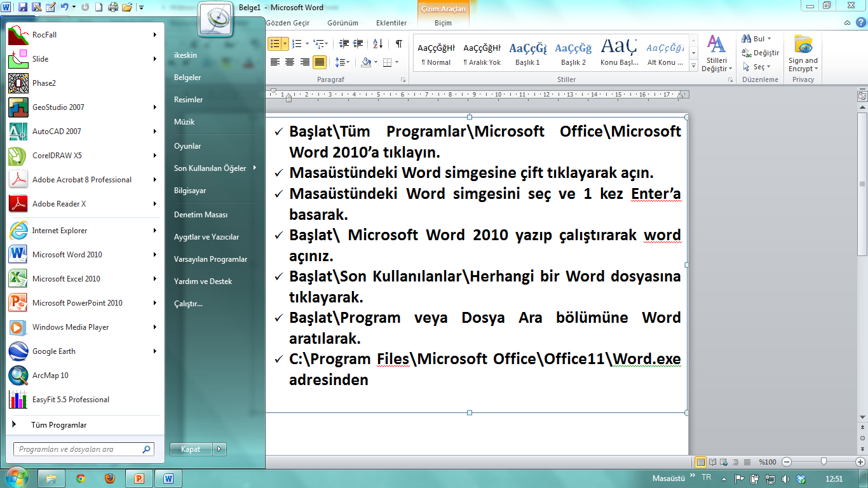Open Microsoft Word 2010 from Start menu
868x488 pixels.
pos(83,255)
